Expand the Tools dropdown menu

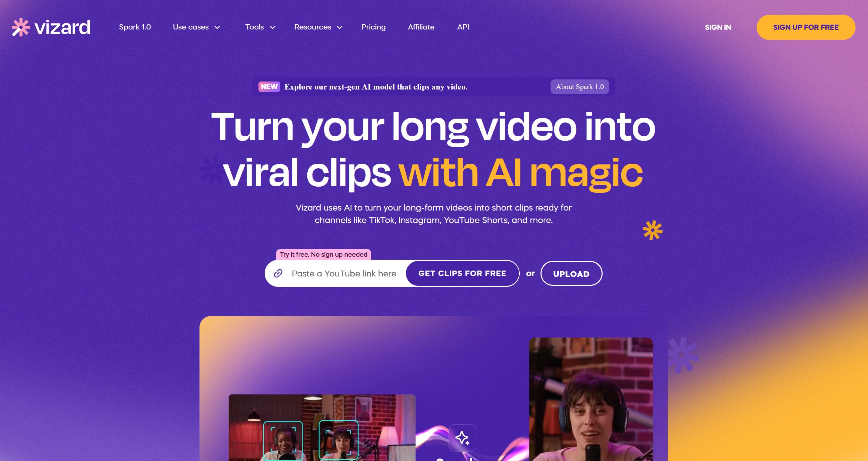coord(259,27)
